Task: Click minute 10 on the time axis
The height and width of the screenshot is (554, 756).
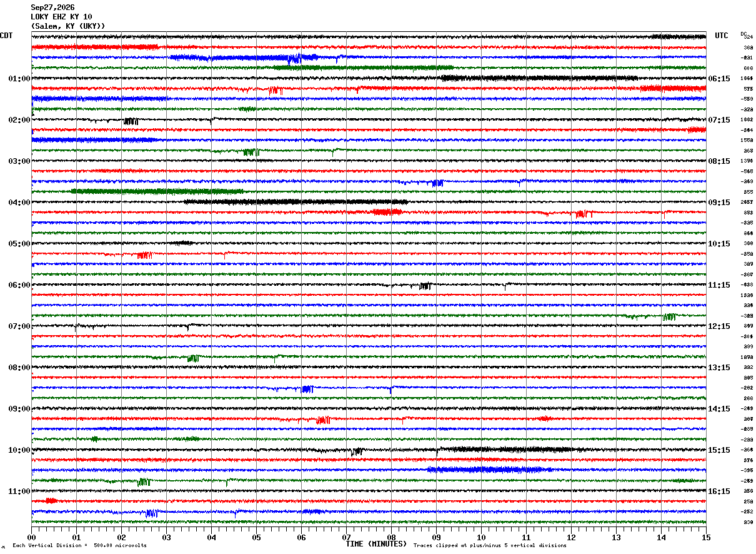Action: click(481, 537)
